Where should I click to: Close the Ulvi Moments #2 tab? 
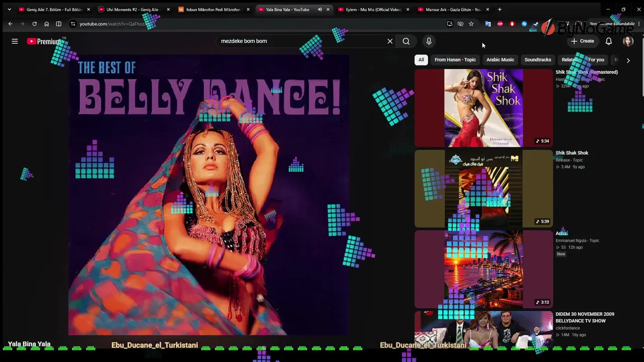[x=168, y=10]
